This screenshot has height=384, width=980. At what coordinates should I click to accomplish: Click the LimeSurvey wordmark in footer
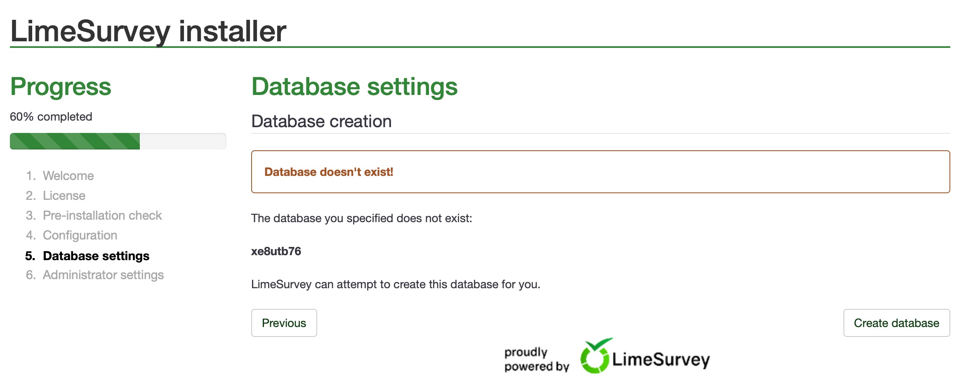coord(661,360)
